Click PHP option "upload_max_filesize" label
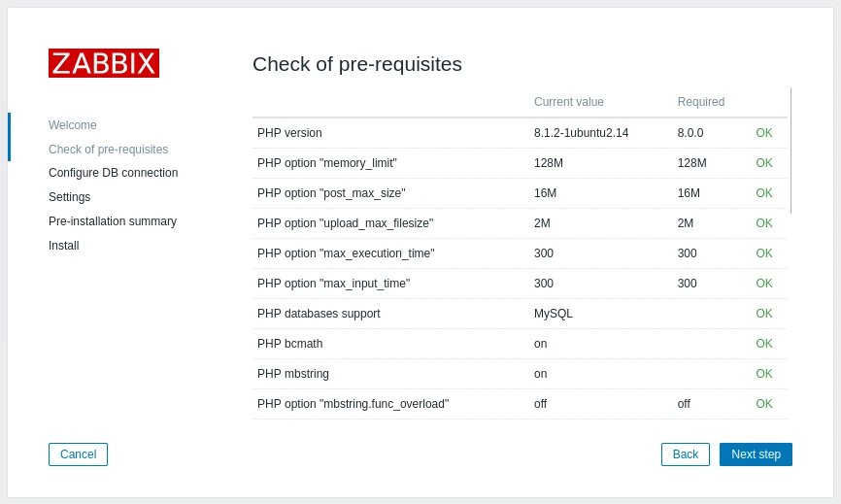Image resolution: width=841 pixels, height=504 pixels. pyautogui.click(x=346, y=223)
